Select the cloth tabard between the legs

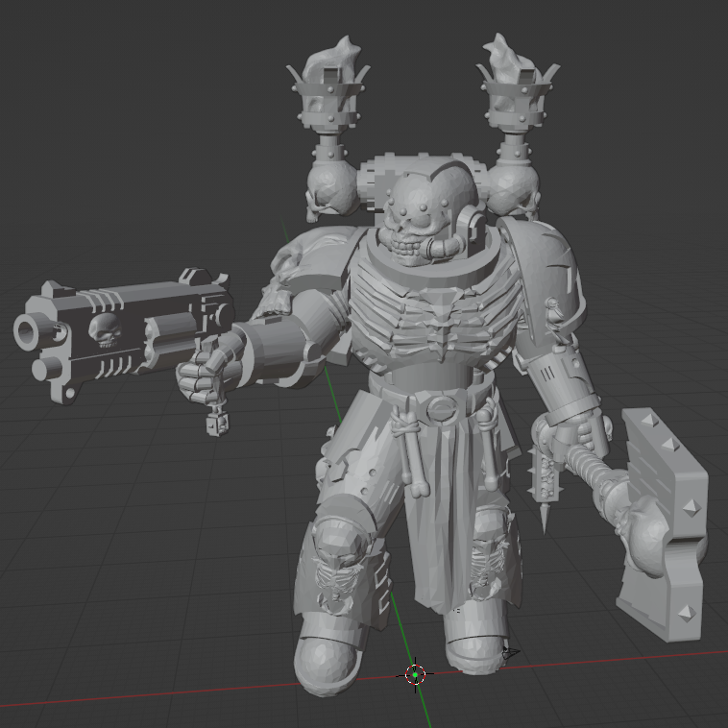coord(446,516)
